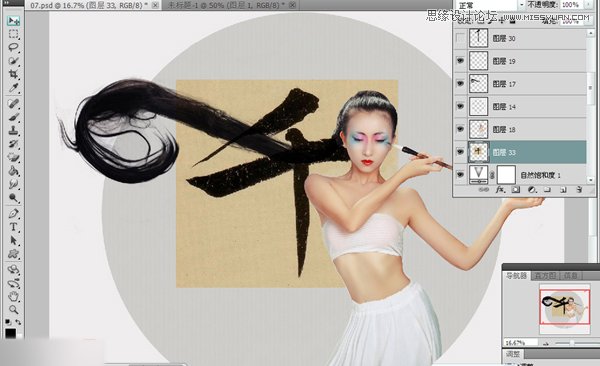Open the 直方图 histogram tab
The width and height of the screenshot is (600, 366).
[545, 276]
